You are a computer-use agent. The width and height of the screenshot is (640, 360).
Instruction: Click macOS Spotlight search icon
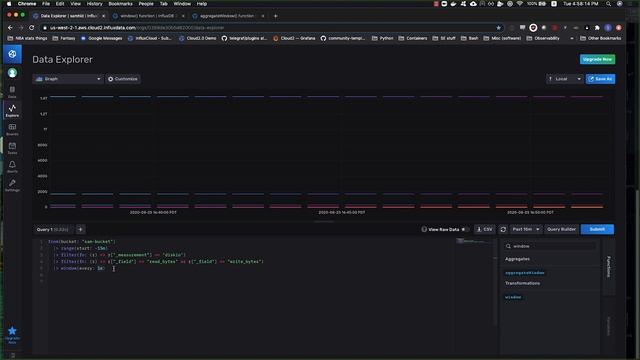pos(608,4)
